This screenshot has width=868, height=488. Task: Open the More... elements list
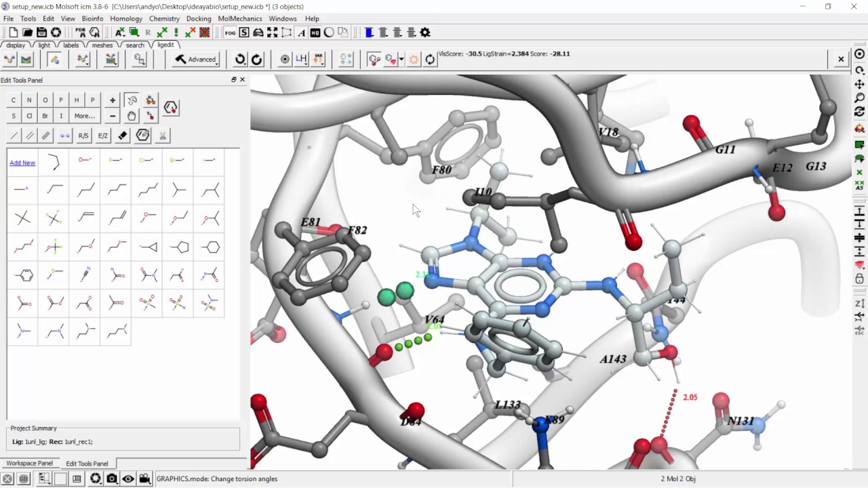(84, 116)
